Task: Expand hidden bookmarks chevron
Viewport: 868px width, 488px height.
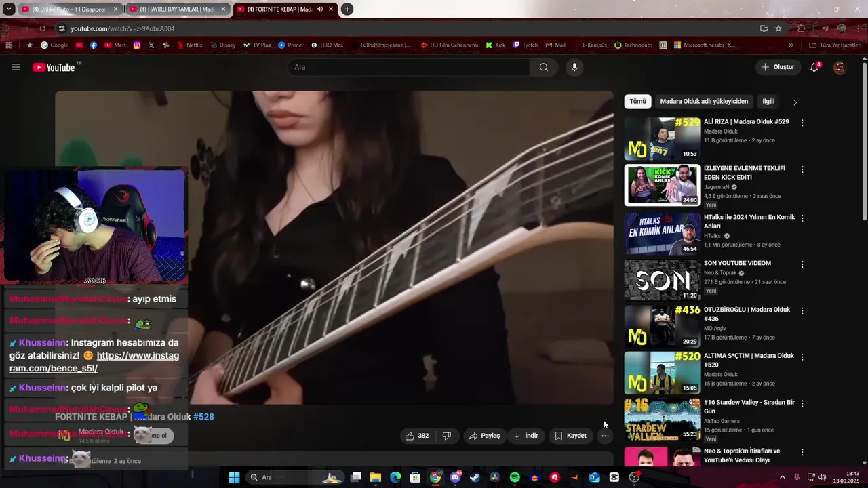Action: coord(791,45)
